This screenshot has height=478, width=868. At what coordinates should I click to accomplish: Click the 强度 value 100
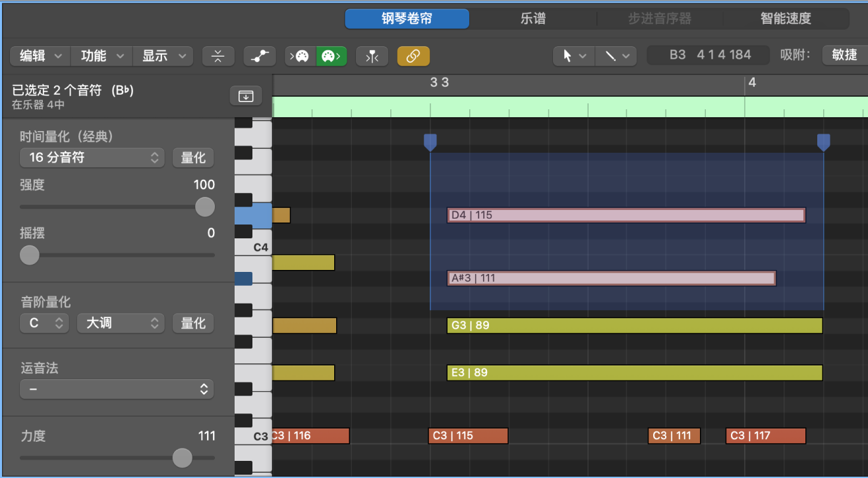(204, 185)
